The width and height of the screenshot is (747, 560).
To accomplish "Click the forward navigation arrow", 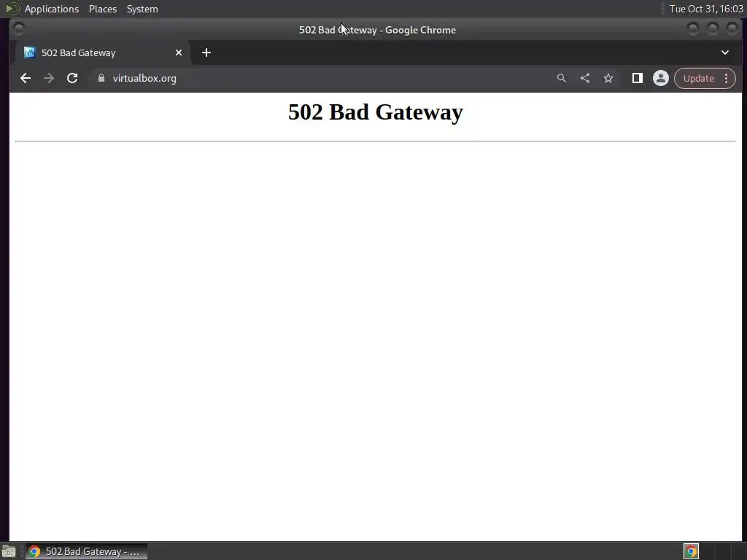I will click(49, 78).
